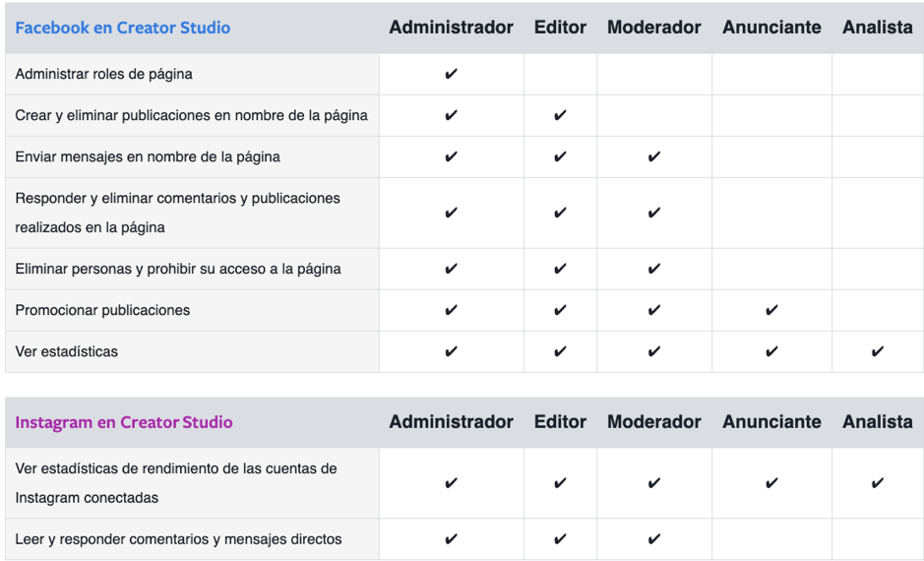Click Administrador checkmark for 'Administrar roles de página'
Screen dimensions: 924x561
(x=451, y=74)
